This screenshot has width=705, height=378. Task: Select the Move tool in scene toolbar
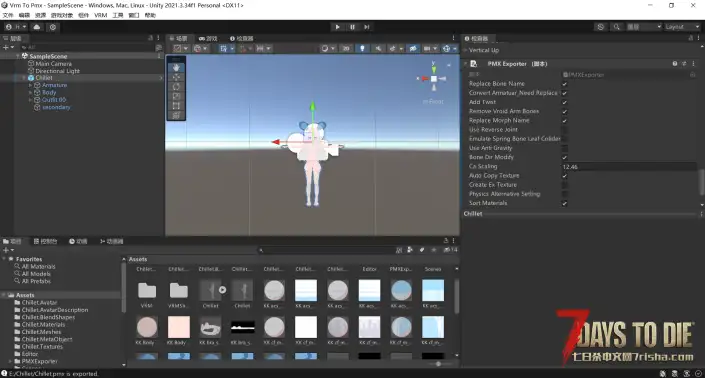pos(176,77)
